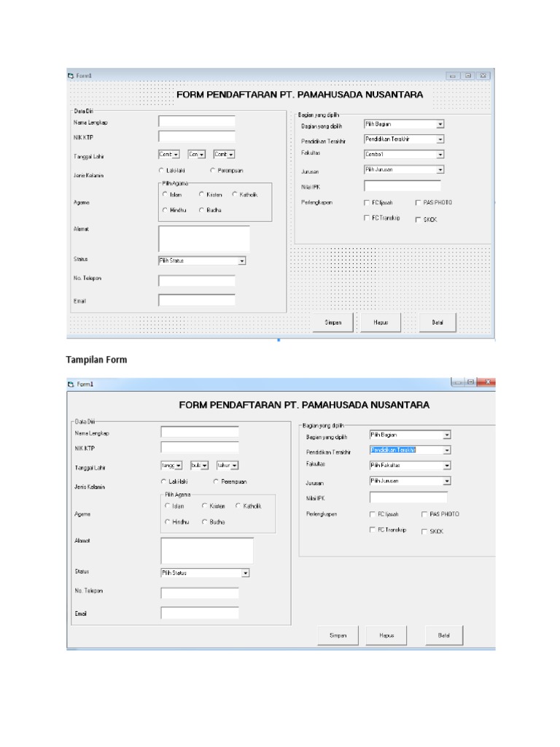Open Pendidikan Terakhir combo in design-view form

tap(404, 139)
